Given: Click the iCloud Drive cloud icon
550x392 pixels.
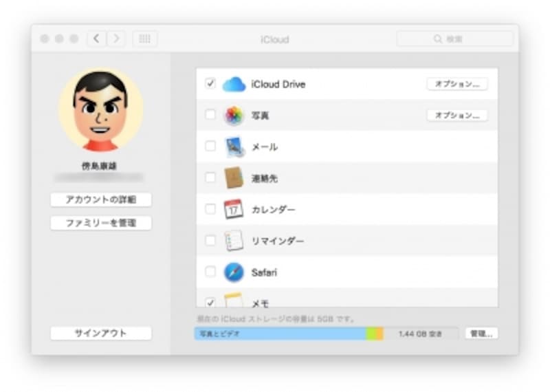Looking at the screenshot, I should 234,84.
